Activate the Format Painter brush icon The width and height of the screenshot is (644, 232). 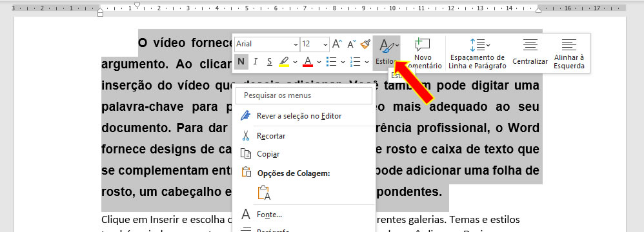tap(365, 44)
